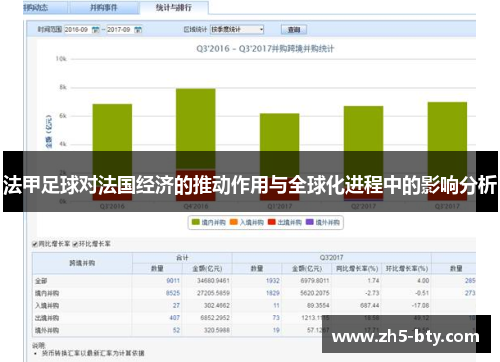500x362 pixels.
Task: Open Q3'2017 境内并购 count link 1829
Action: click(273, 293)
